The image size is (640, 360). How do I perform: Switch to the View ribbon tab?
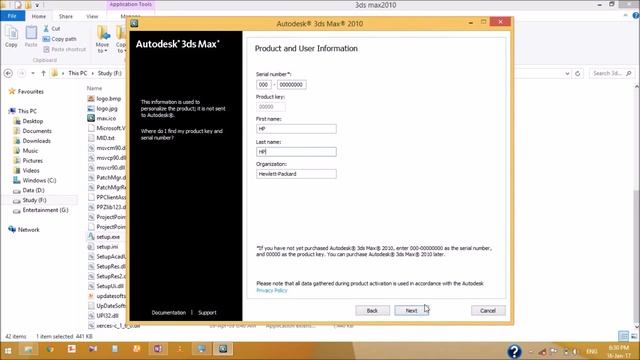click(92, 16)
